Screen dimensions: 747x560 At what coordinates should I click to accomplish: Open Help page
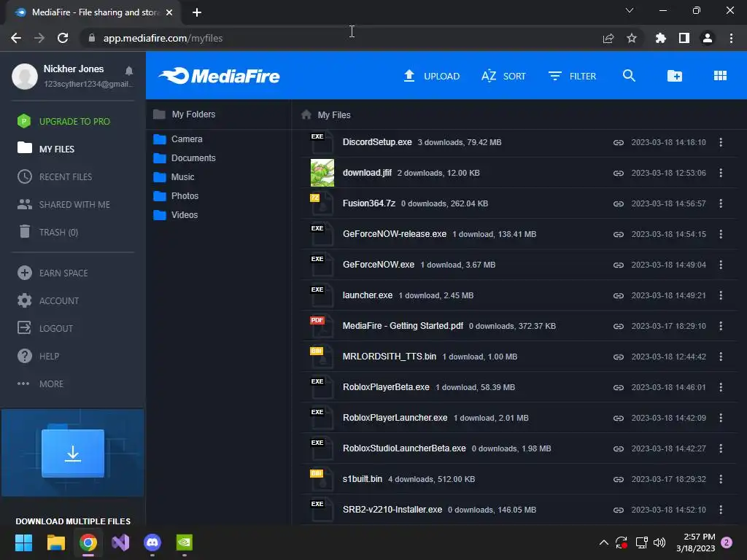38,356
